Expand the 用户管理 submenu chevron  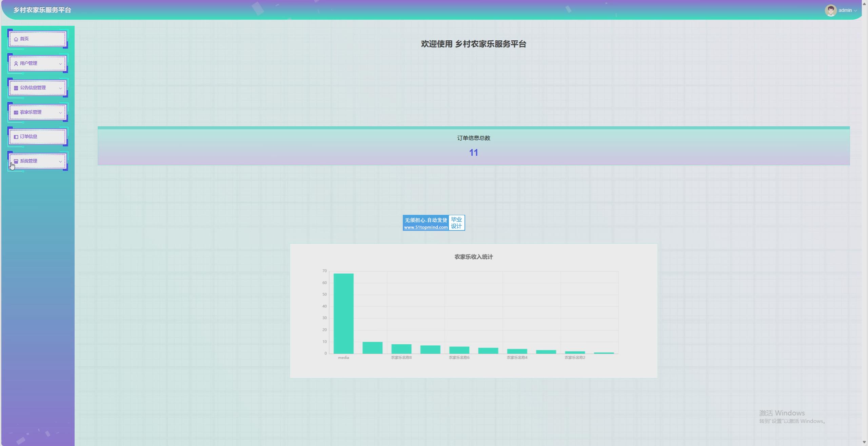click(60, 64)
